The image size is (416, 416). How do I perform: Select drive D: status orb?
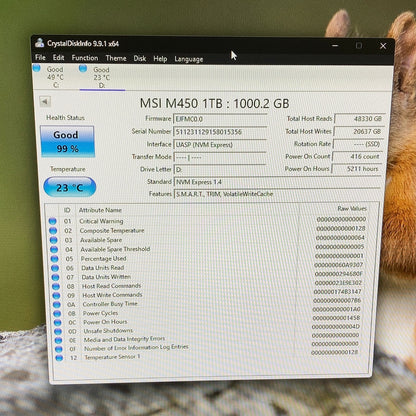(83, 68)
